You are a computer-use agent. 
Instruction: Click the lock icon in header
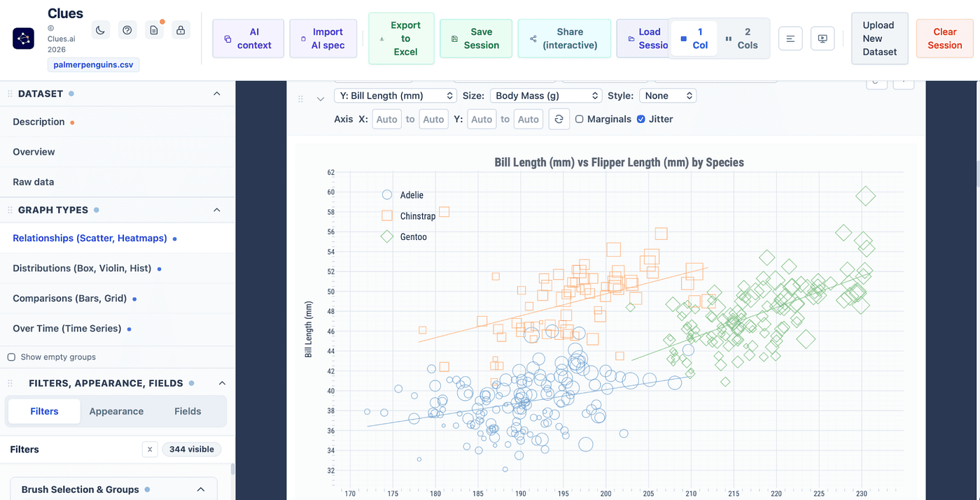pos(181,30)
